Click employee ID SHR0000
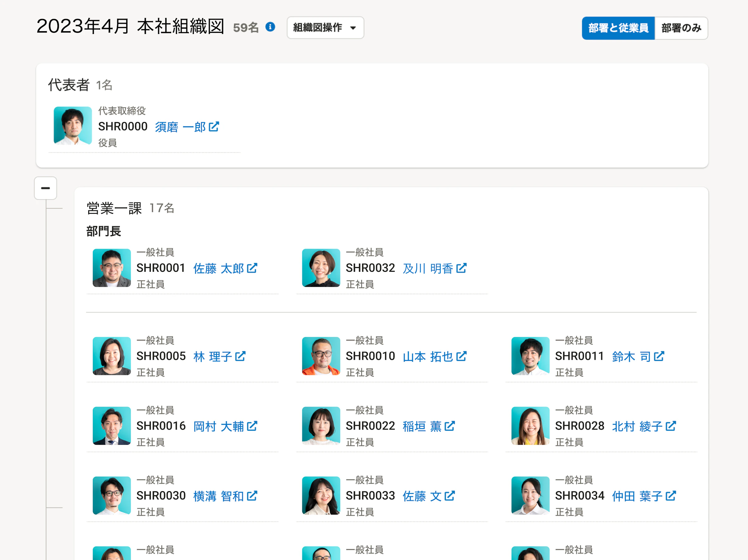748x560 pixels. point(123,127)
